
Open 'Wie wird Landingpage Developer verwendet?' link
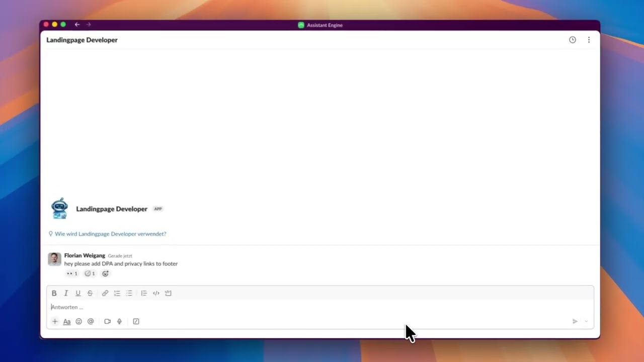click(x=110, y=234)
